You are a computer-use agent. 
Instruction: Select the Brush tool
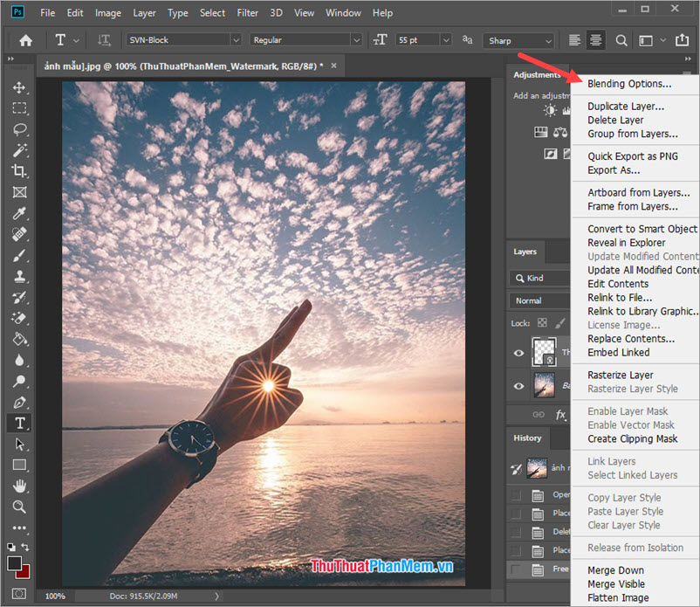pyautogui.click(x=19, y=255)
